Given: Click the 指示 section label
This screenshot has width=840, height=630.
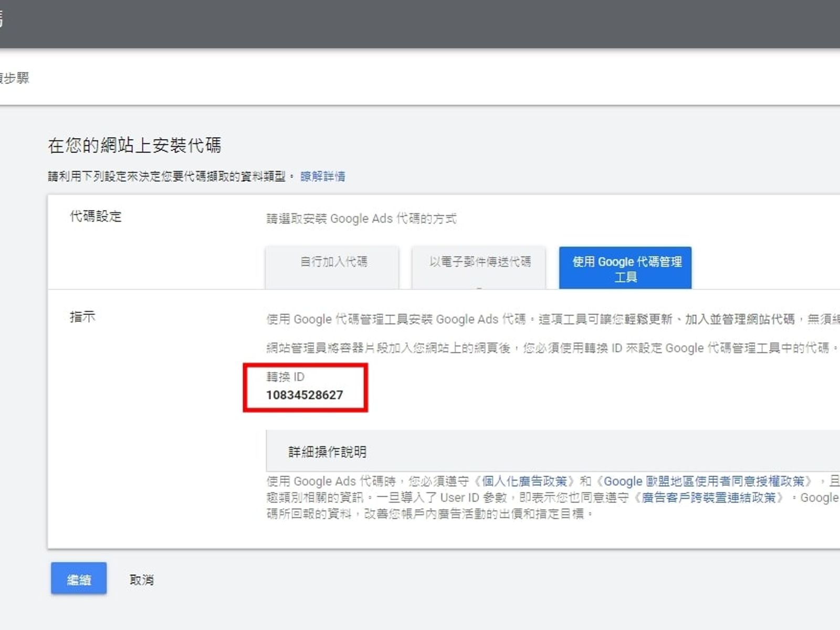Looking at the screenshot, I should pos(82,317).
